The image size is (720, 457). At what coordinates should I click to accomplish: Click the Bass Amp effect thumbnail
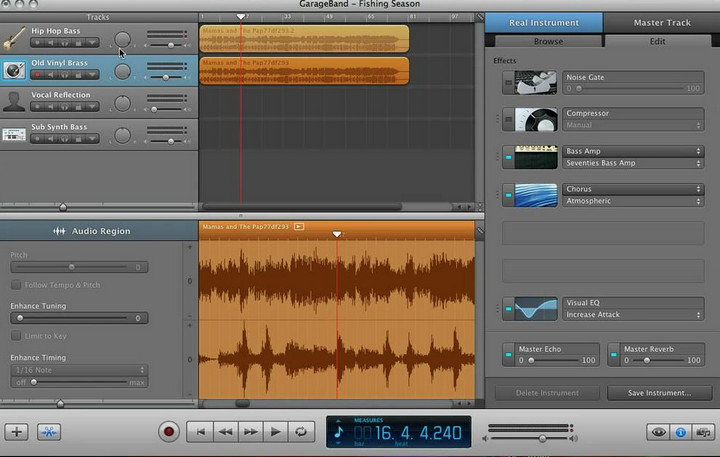click(x=536, y=157)
